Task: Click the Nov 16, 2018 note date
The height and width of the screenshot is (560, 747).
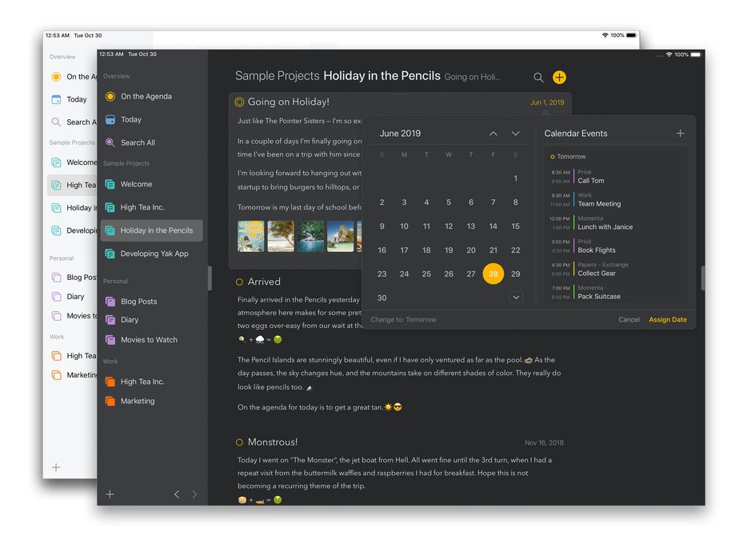Action: [x=544, y=442]
